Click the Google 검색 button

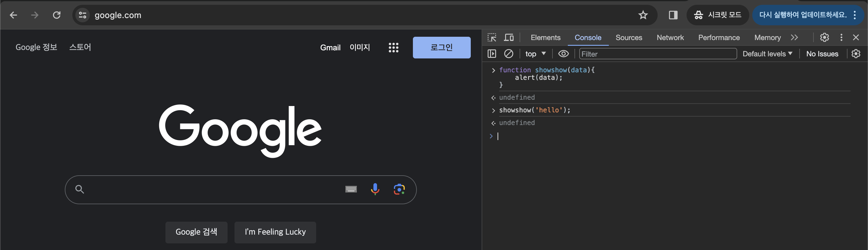196,232
